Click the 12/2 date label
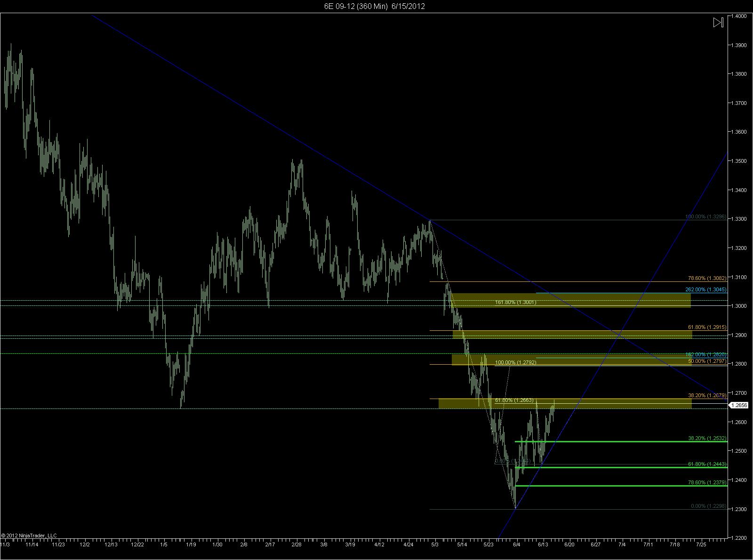The height and width of the screenshot is (560, 753). pos(85,544)
